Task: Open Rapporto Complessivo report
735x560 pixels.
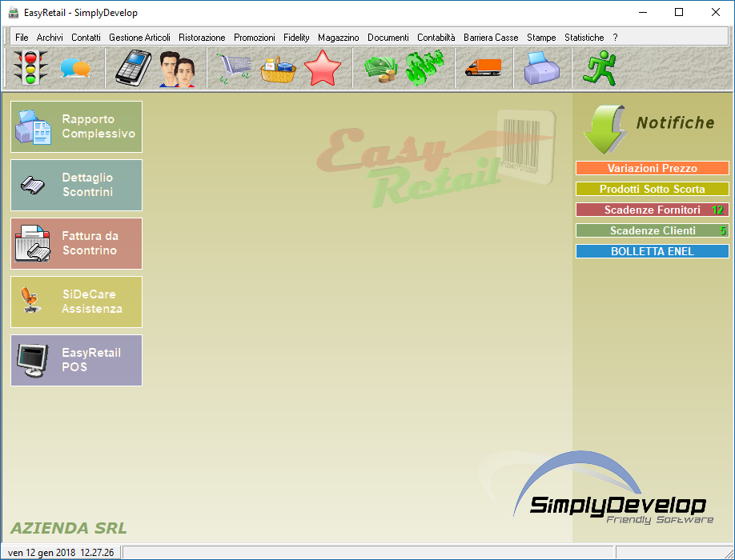Action: pos(77,126)
